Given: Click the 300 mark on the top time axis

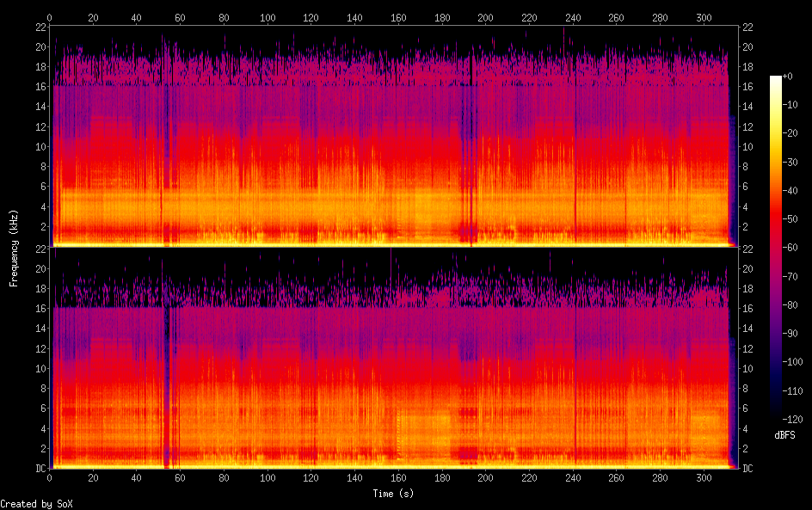Looking at the screenshot, I should point(704,16).
